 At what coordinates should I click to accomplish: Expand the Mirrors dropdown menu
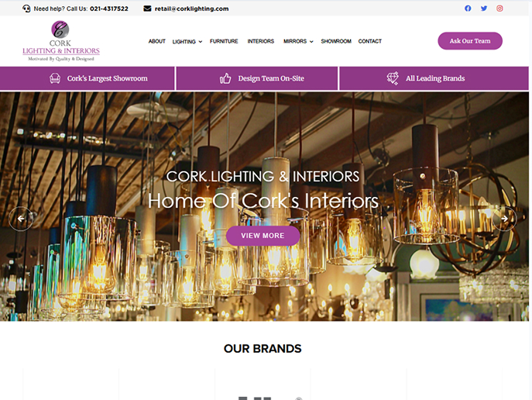[298, 41]
